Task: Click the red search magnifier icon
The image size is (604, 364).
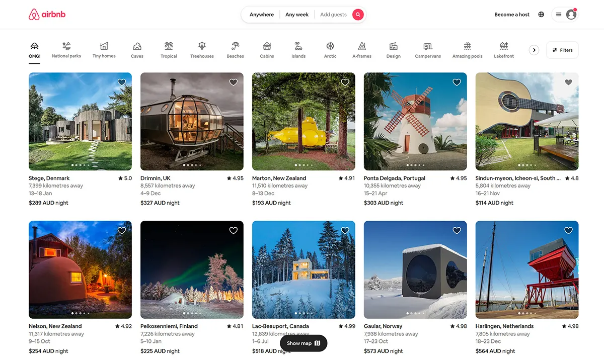Action: click(x=358, y=15)
